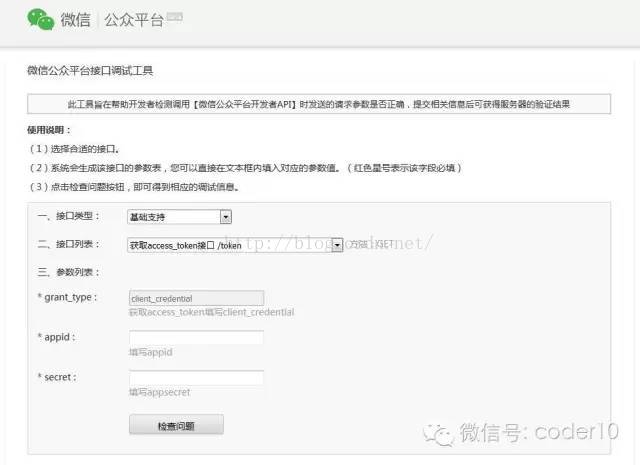Click the 填写appid hint text
Viewport: 640px width, 465px height.
tap(151, 352)
